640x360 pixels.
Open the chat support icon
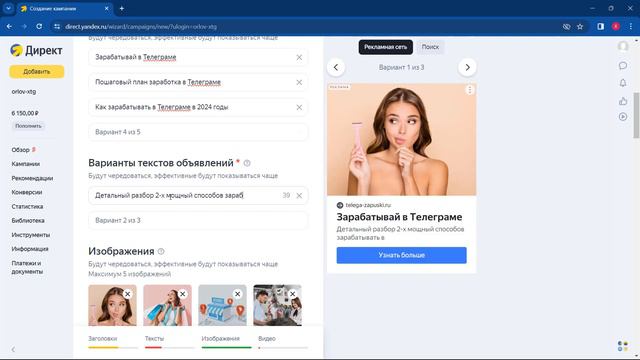[x=623, y=65]
